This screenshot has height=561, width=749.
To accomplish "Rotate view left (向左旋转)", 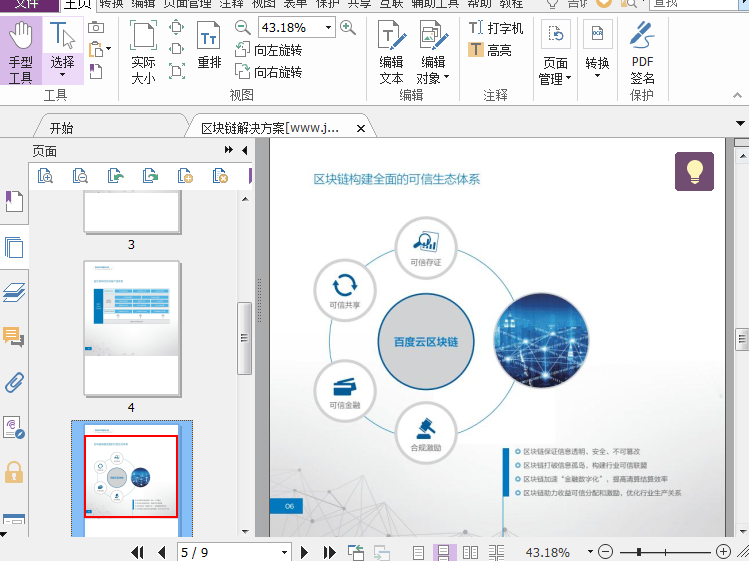I will (268, 50).
